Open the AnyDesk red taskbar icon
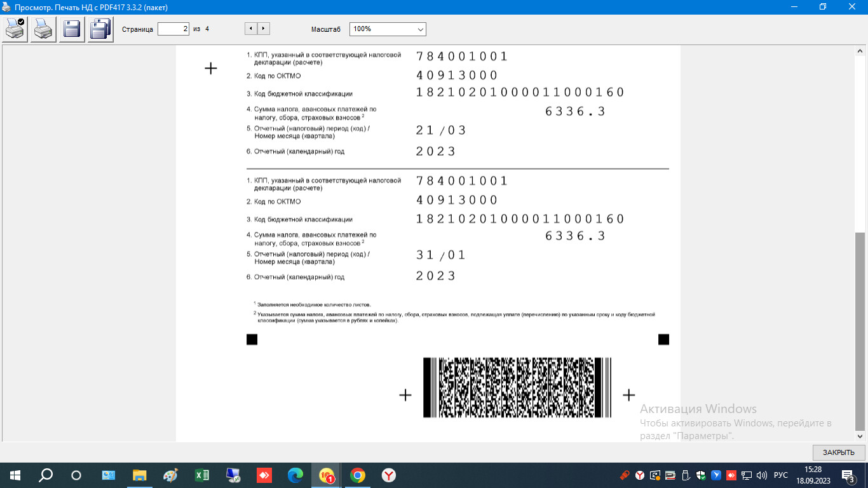Viewport: 868px width, 488px height. [x=264, y=475]
